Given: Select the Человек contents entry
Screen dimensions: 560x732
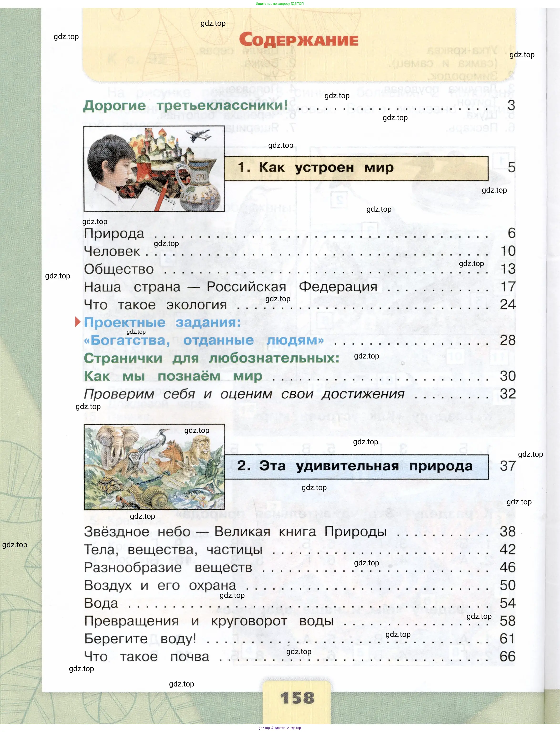Looking at the screenshot, I should click(112, 251).
